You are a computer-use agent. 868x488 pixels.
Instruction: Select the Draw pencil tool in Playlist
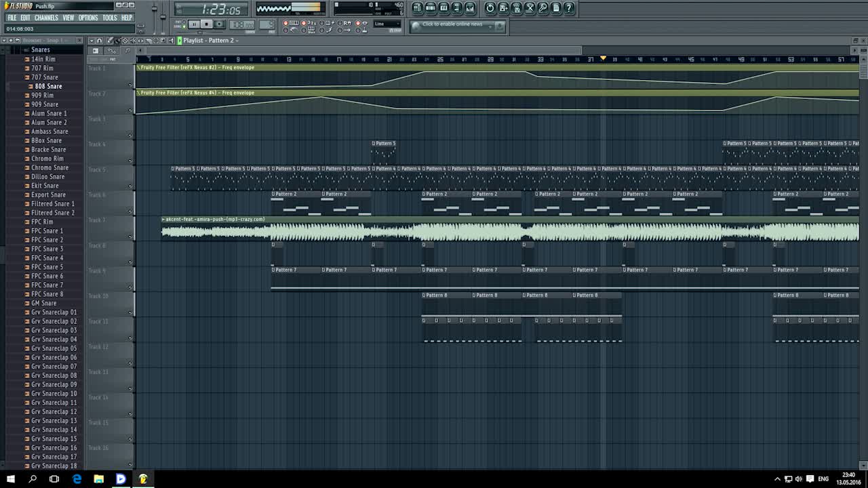(110, 41)
